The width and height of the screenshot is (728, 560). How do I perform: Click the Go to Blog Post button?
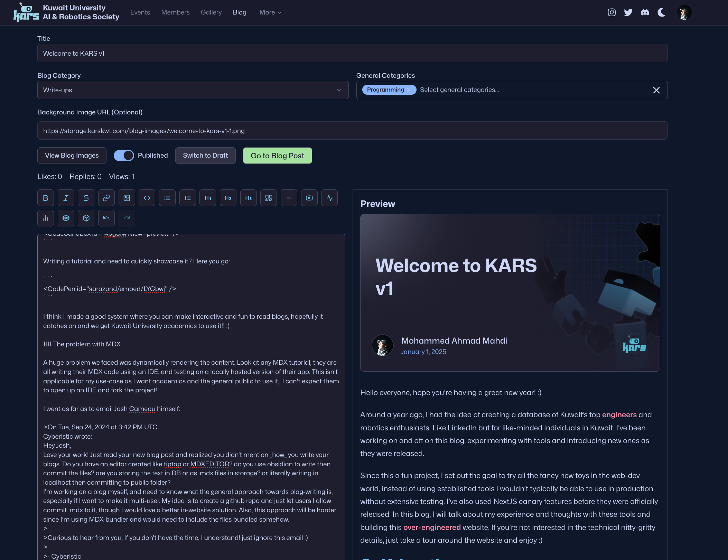click(x=278, y=156)
